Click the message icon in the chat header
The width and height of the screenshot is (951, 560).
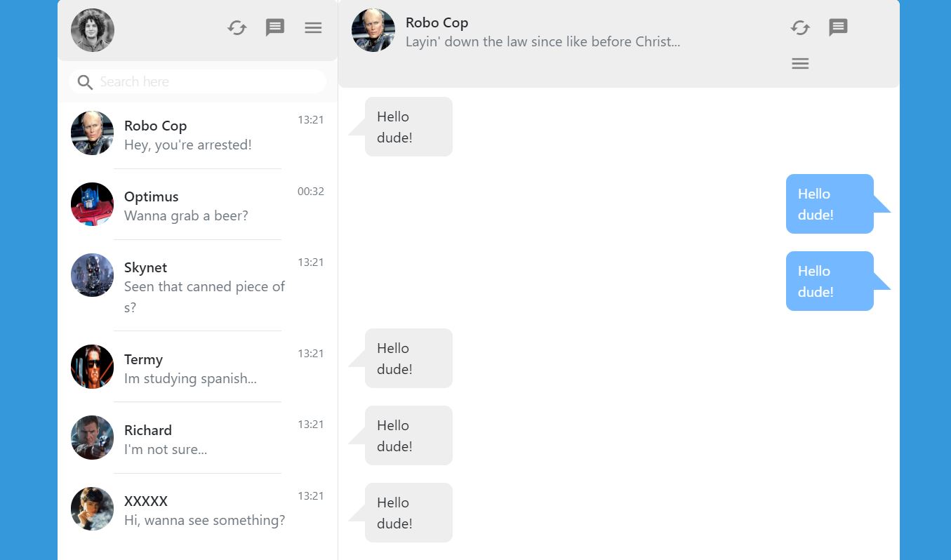click(x=838, y=27)
